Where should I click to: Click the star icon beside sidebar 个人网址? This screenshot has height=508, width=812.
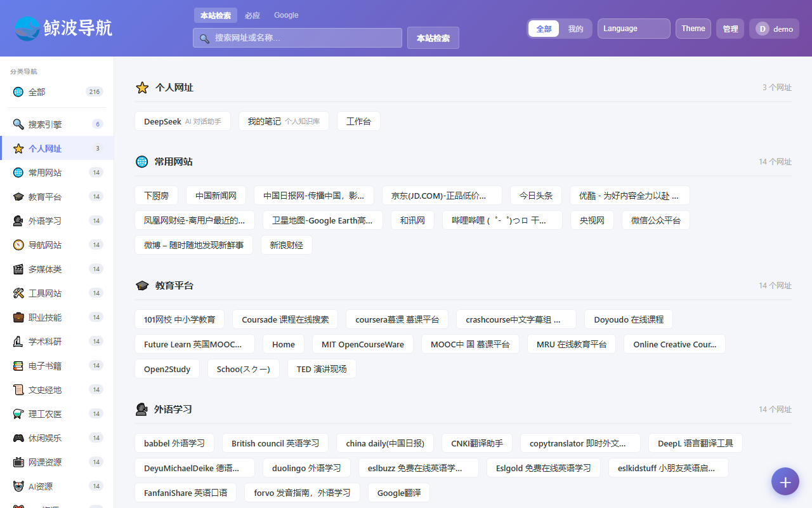(x=18, y=149)
